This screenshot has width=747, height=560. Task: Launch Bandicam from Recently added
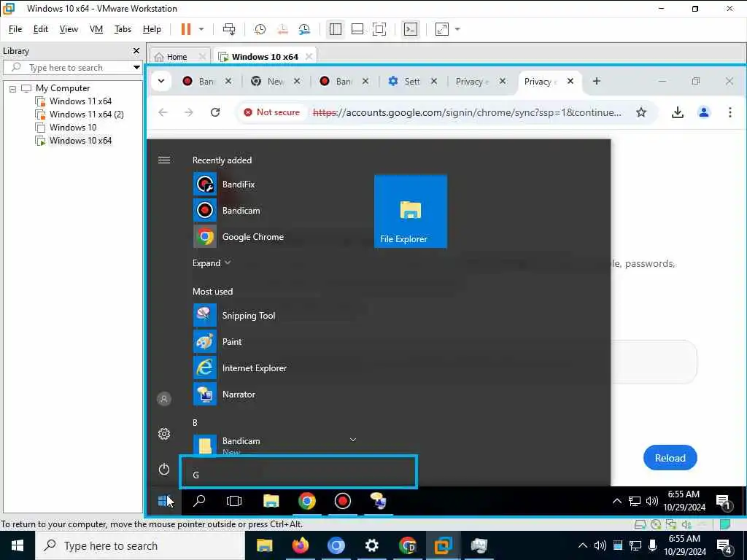pos(274,211)
